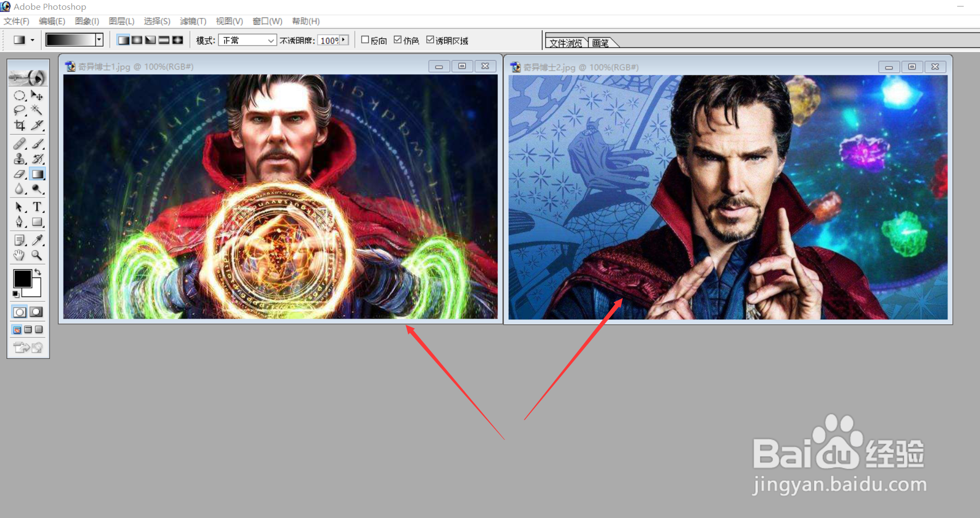Click Jump to ImageReady button
This screenshot has width=980, height=518.
pos(28,348)
